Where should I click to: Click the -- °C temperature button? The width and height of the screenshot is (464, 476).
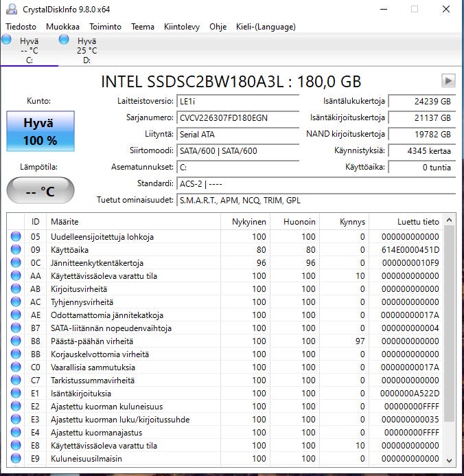point(40,191)
